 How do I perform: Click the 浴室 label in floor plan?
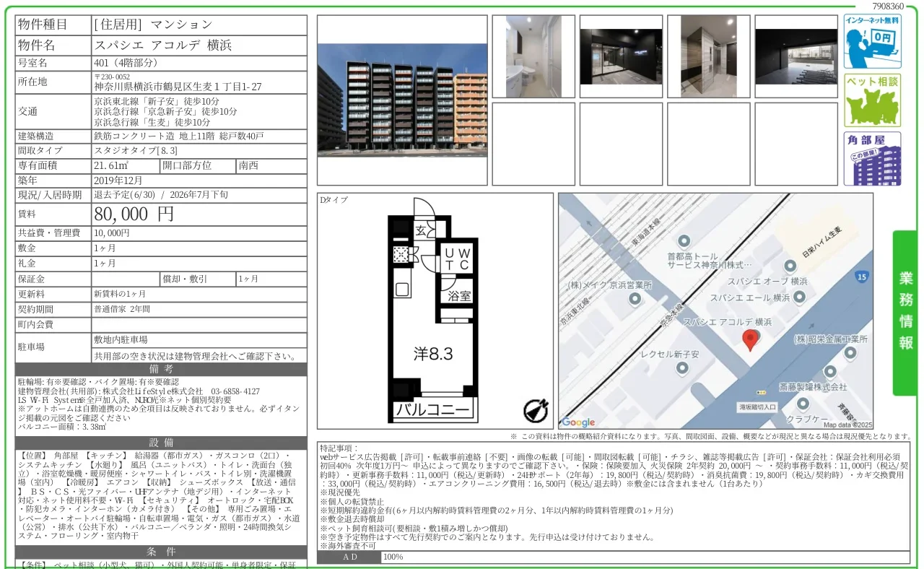click(x=459, y=295)
